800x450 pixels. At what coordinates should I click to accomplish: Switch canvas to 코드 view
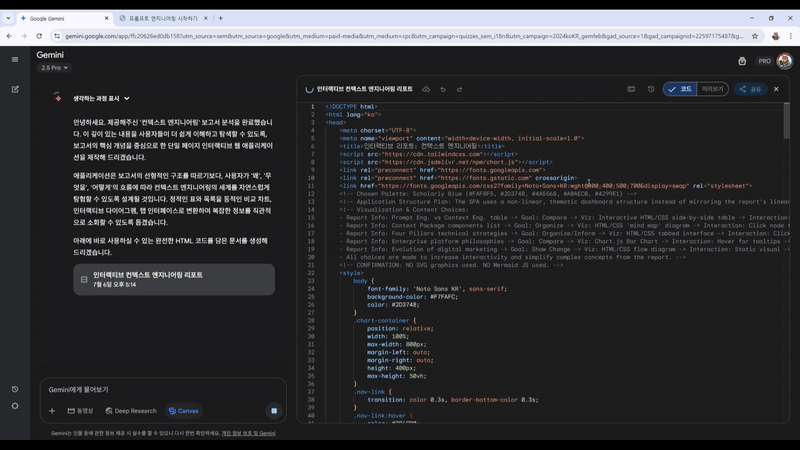click(x=681, y=89)
